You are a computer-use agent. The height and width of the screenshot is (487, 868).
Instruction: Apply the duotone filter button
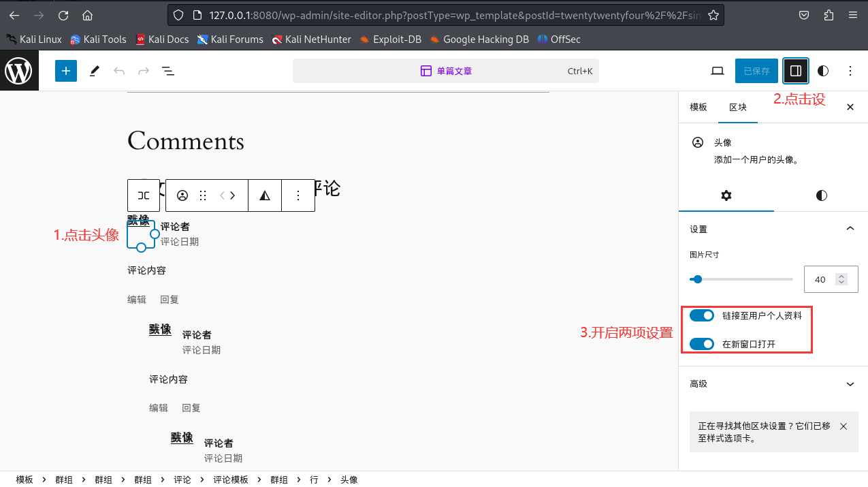click(265, 195)
